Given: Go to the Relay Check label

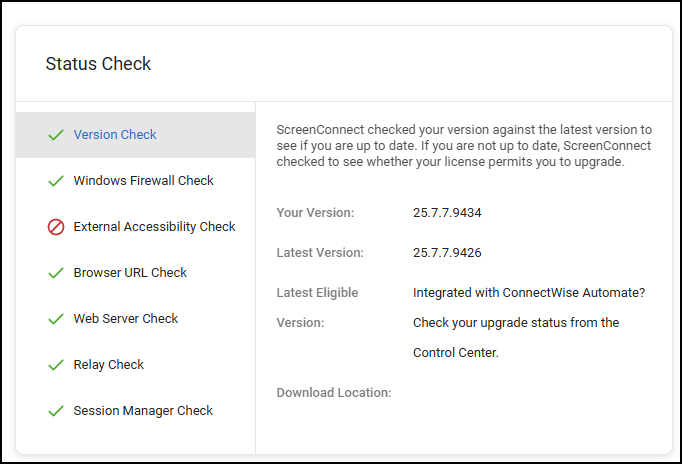Looking at the screenshot, I should pos(108,365).
